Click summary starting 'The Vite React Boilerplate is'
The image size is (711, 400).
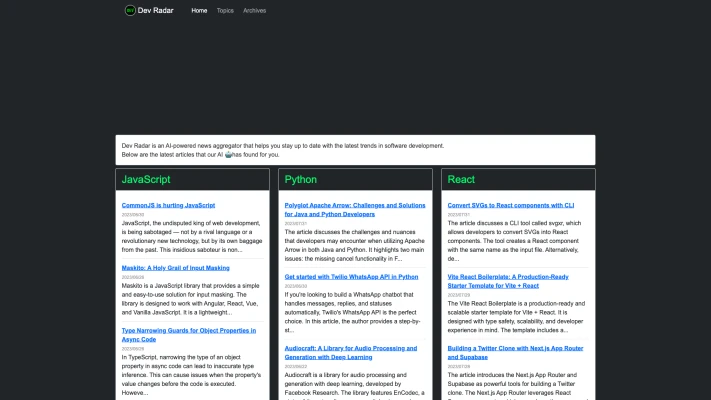click(x=516, y=317)
